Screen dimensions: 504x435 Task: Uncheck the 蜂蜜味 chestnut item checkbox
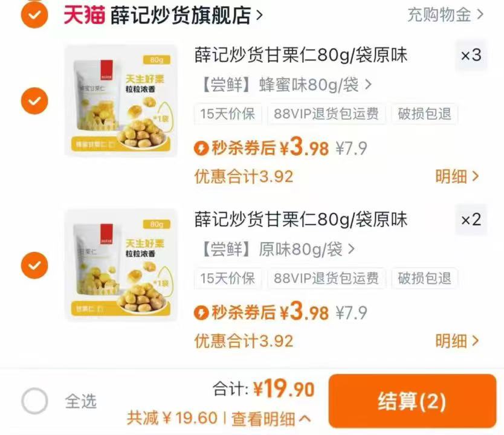coord(34,101)
